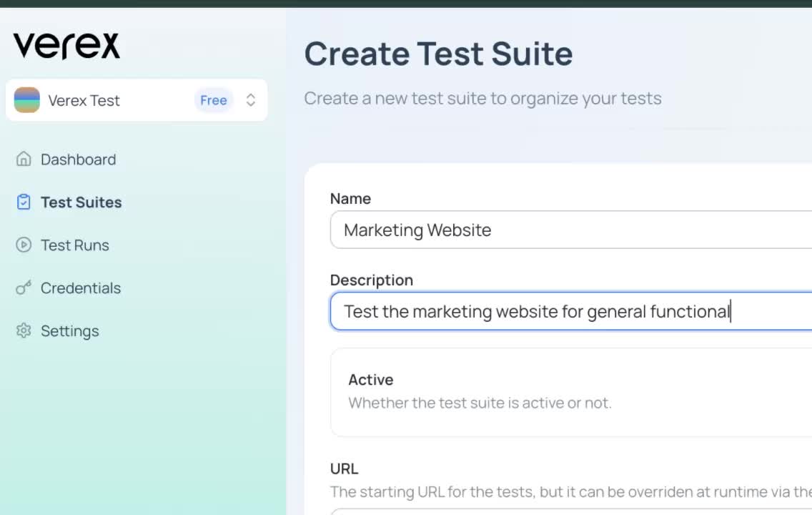Open Test Suites from the sidebar

(81, 202)
